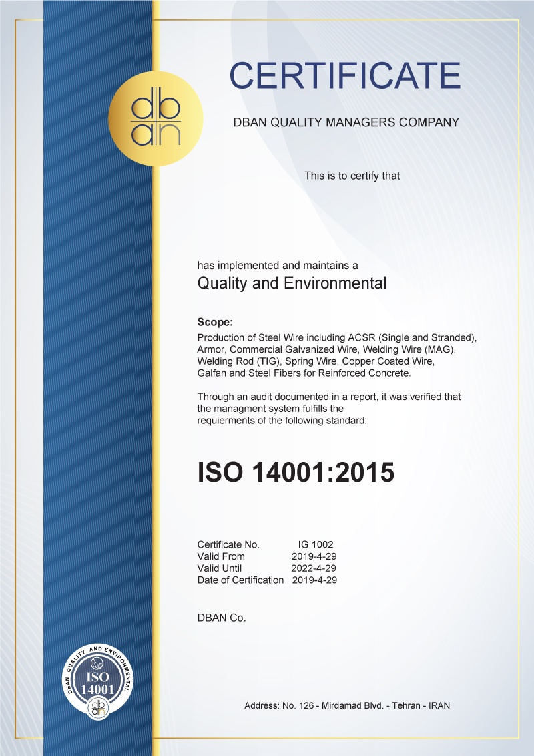Click the 'Production of Steel Wire including ACSR' line
Image resolution: width=534 pixels, height=756 pixels.
[337, 337]
